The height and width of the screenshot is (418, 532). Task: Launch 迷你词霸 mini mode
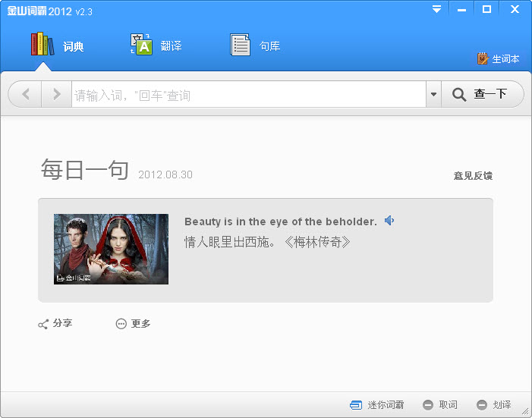pos(377,405)
